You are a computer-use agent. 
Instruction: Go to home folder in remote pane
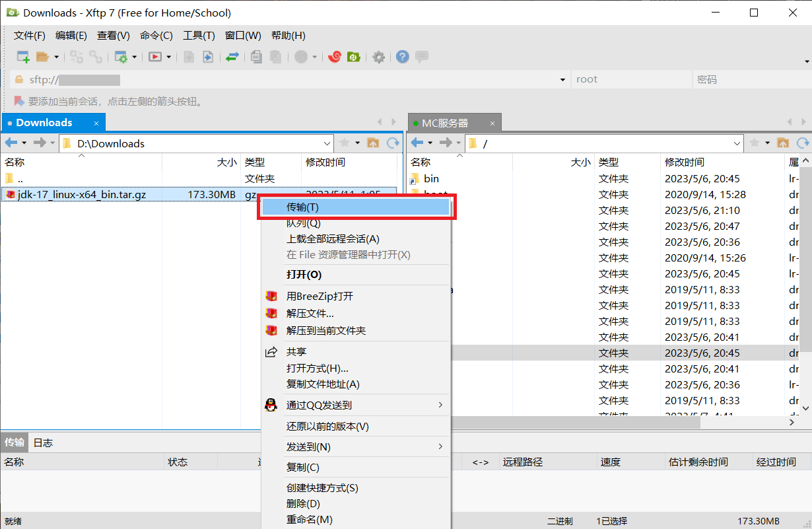click(x=783, y=143)
